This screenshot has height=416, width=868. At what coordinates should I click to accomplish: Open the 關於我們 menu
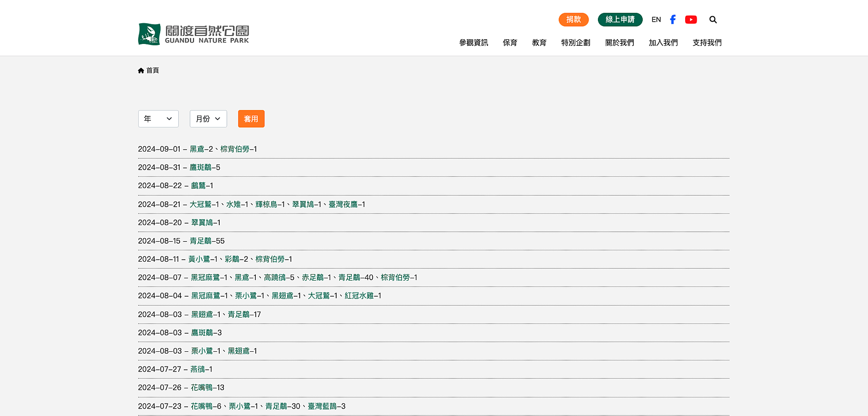620,43
